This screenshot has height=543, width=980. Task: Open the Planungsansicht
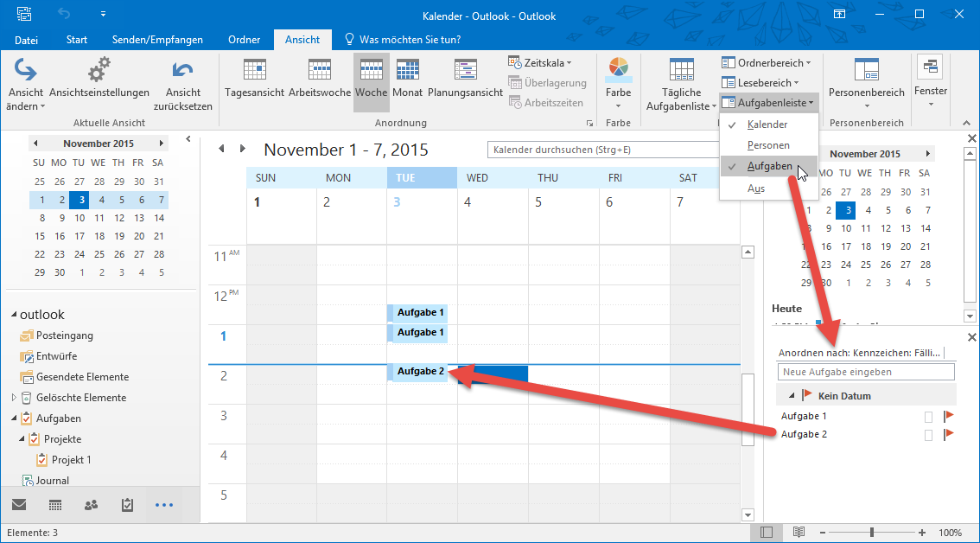pyautogui.click(x=465, y=78)
